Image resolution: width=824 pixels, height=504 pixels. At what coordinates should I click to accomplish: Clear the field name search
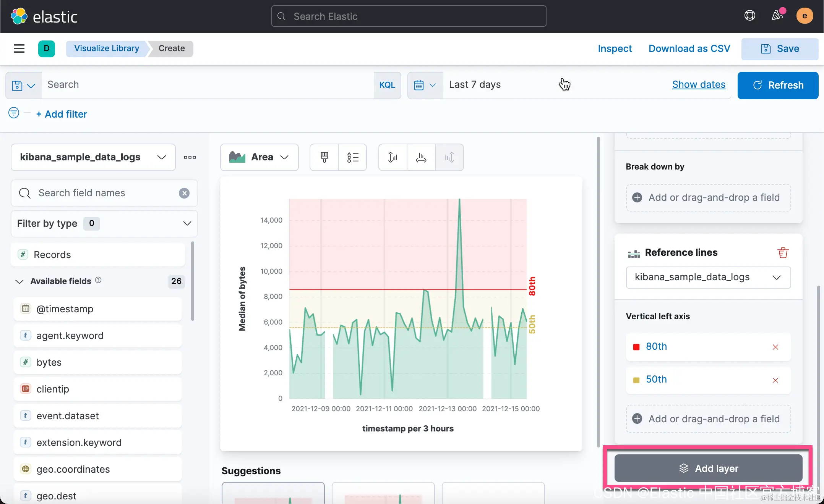click(184, 193)
